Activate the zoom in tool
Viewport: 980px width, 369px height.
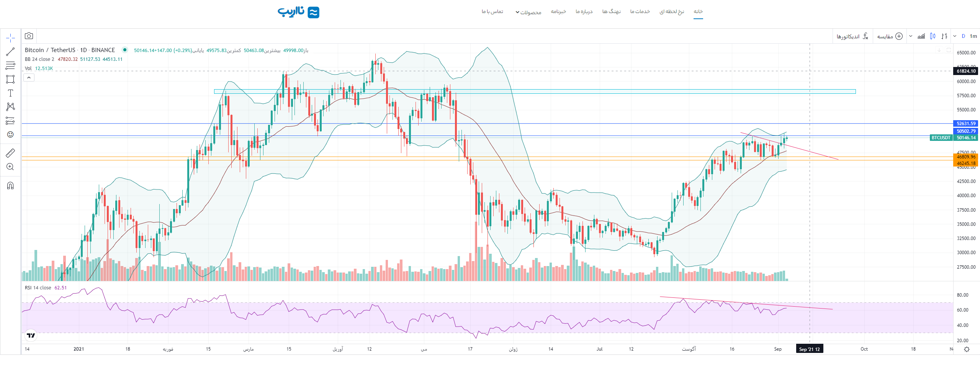pos(10,167)
